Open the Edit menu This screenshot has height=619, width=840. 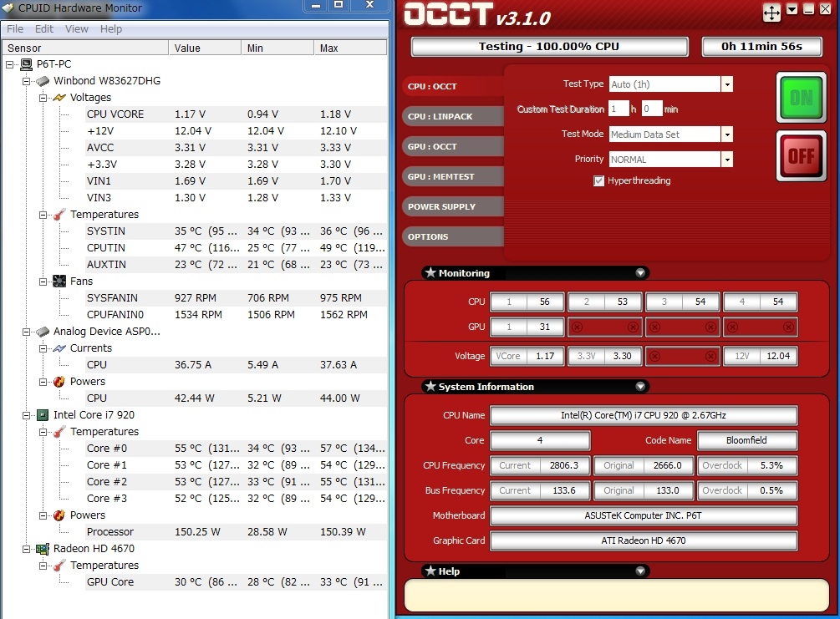[44, 29]
